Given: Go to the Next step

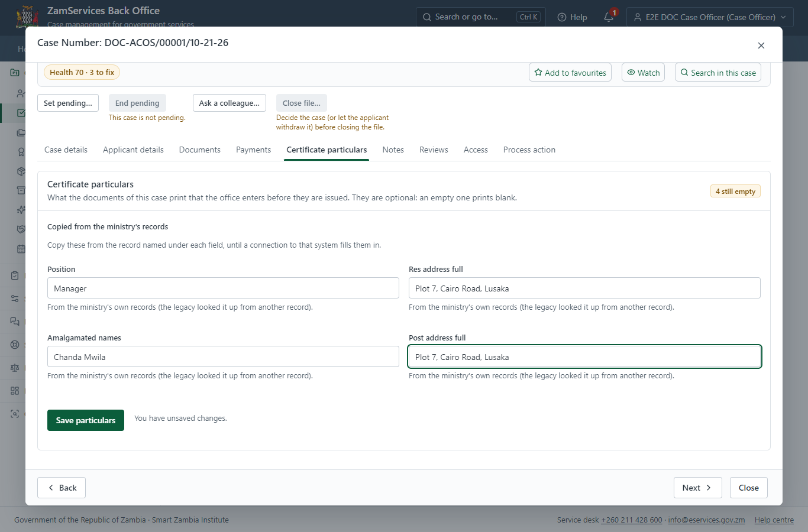Looking at the screenshot, I should click(698, 488).
